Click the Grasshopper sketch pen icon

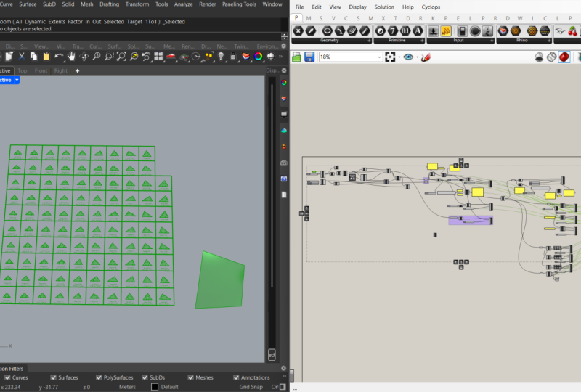pos(426,57)
